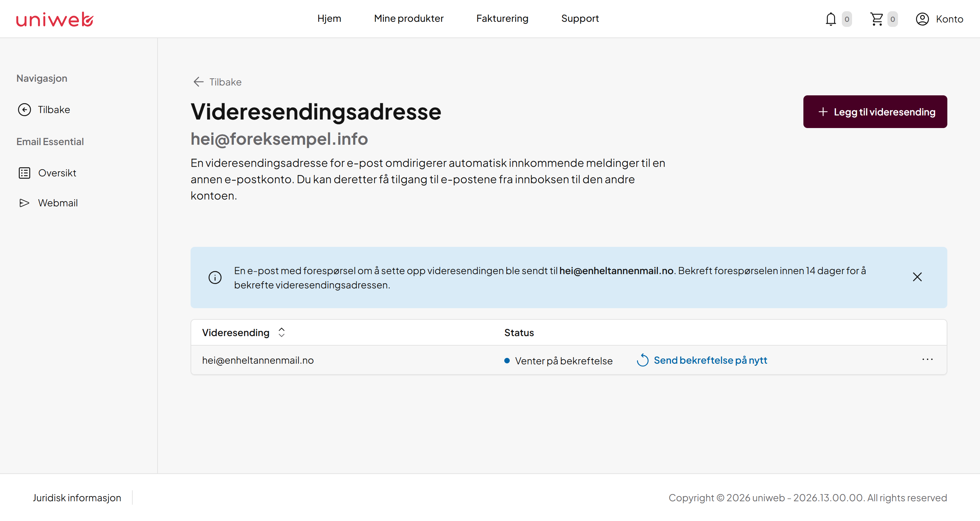Click the Videresendingsadresse page heading

[x=316, y=112]
